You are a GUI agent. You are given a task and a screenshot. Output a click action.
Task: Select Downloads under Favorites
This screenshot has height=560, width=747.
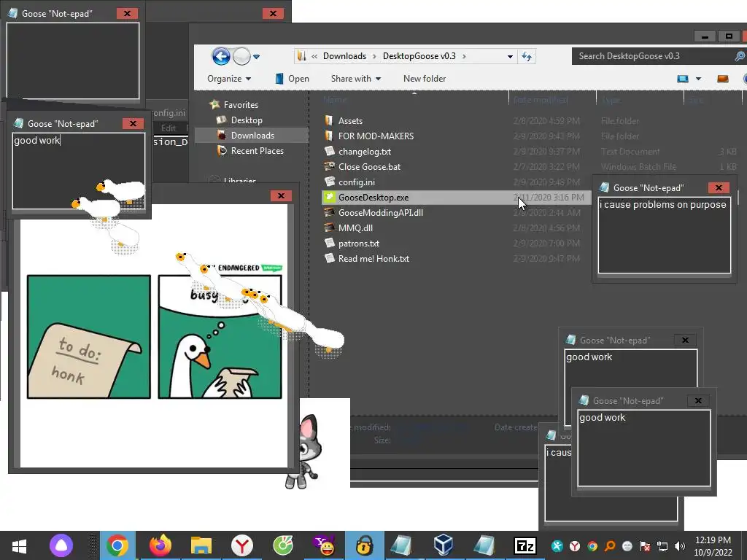coord(252,135)
